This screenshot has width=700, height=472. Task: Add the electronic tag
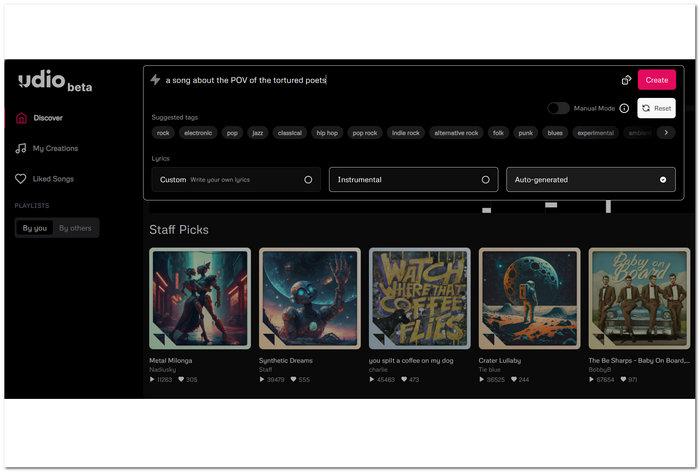(x=198, y=133)
